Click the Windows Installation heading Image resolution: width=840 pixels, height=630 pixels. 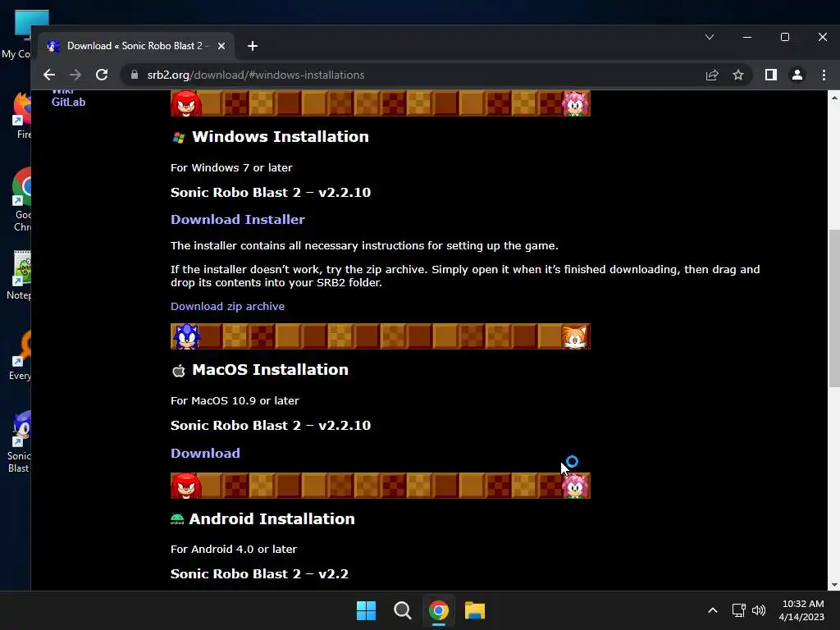tap(281, 137)
